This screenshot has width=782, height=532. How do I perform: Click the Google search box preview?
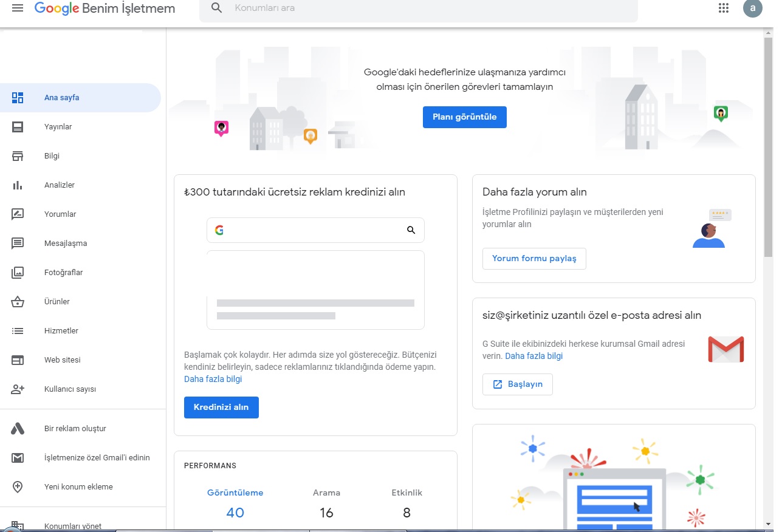coord(315,230)
